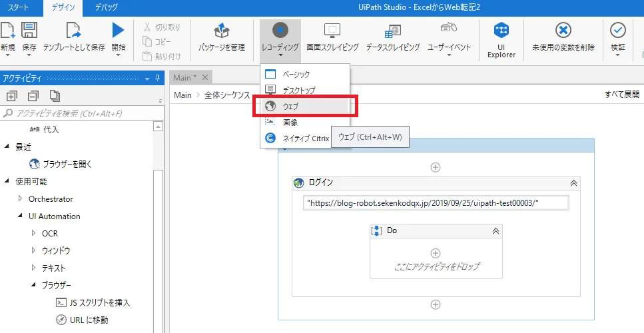Screen dimensions: 644x333
Task: Click the Paste (貼り付け) icon
Action: [147, 57]
